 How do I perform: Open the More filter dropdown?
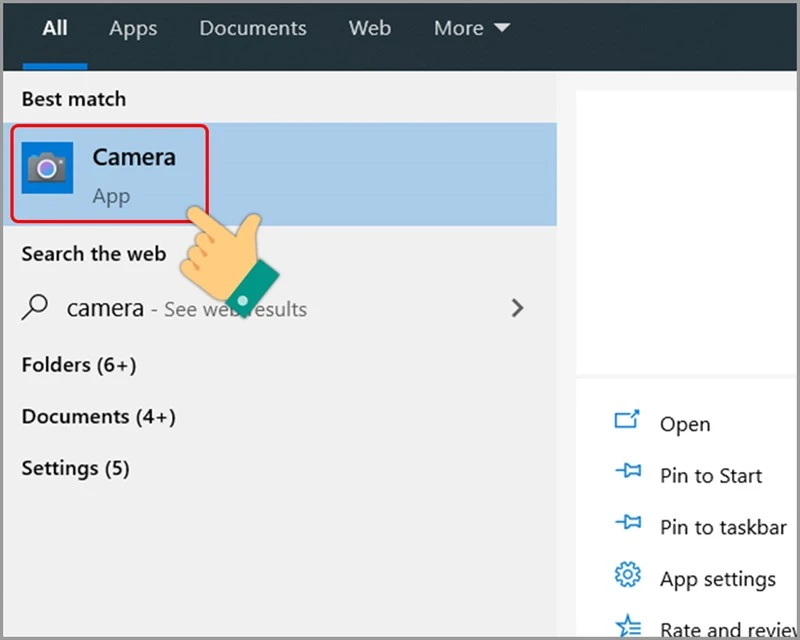471,28
